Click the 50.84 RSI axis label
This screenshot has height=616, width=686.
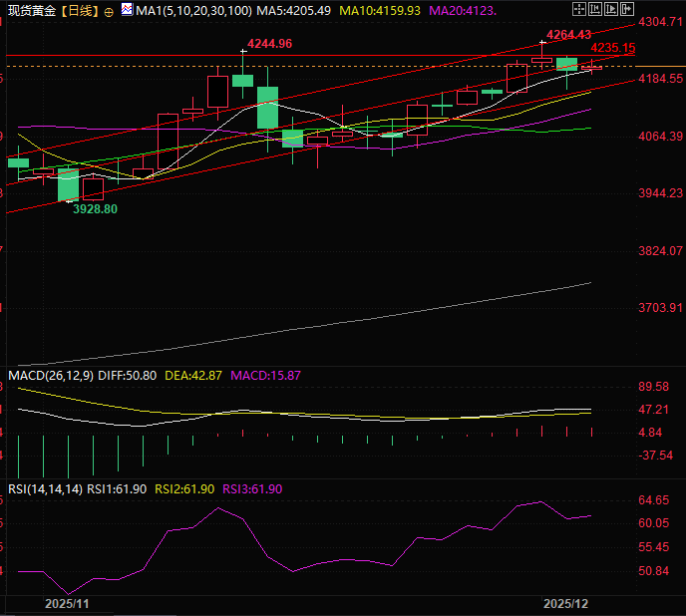[x=654, y=571]
